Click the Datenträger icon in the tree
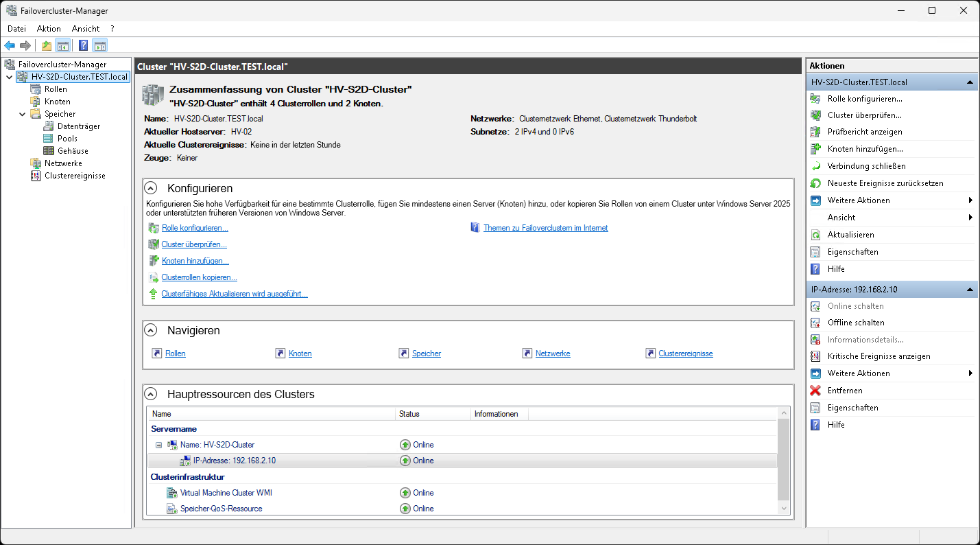 coord(49,126)
